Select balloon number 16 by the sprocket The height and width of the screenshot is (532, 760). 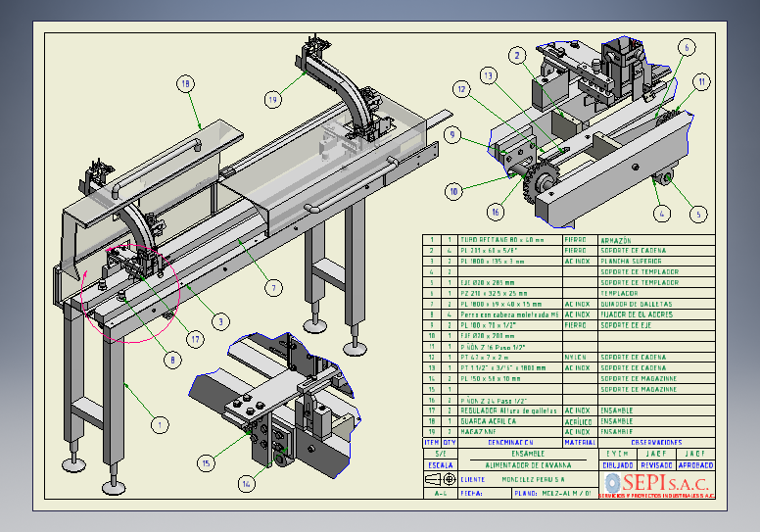[x=496, y=210]
